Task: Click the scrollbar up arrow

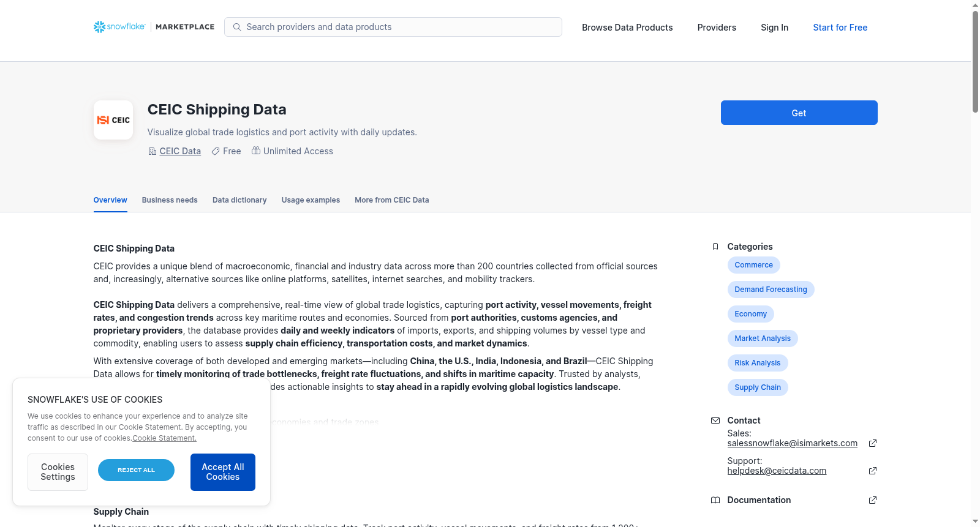Action: pos(975,5)
